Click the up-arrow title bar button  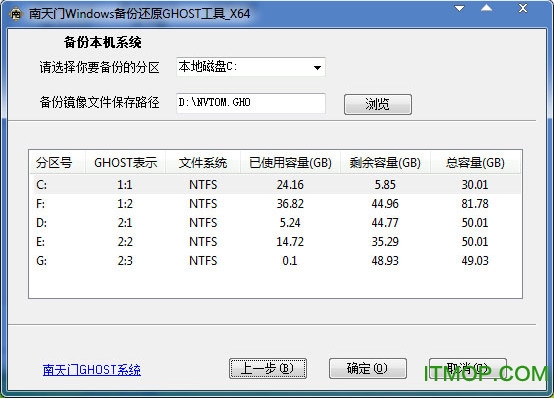coord(487,8)
